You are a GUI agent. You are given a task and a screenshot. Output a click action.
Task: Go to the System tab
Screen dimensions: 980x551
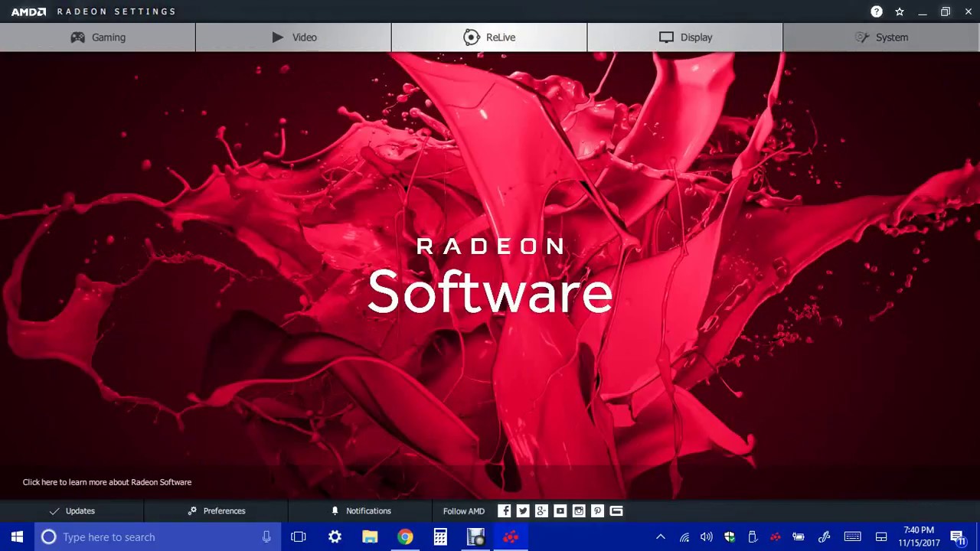tap(881, 37)
